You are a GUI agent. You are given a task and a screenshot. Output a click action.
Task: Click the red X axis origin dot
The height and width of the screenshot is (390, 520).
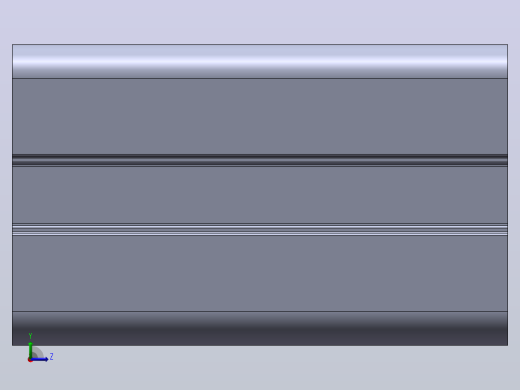point(30,360)
